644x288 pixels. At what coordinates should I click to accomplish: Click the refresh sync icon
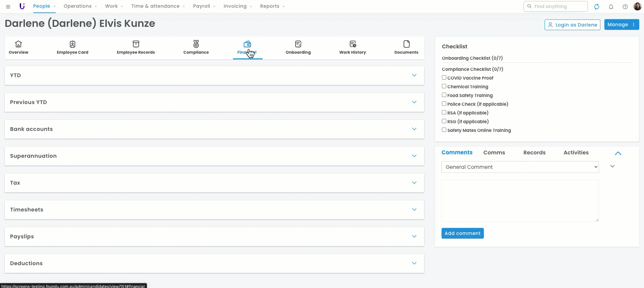click(x=597, y=6)
